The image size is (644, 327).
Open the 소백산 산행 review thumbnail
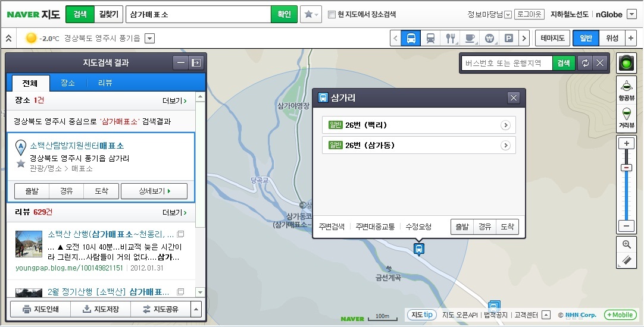(x=29, y=244)
